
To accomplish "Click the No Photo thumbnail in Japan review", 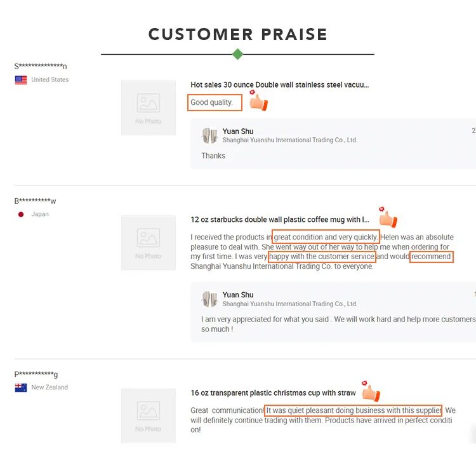I will [x=149, y=243].
